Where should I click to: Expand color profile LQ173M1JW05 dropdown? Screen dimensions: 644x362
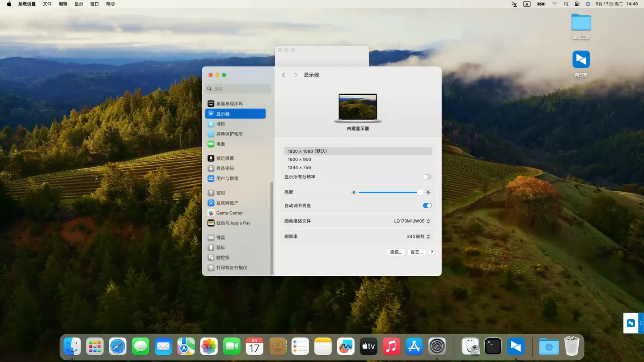point(412,221)
